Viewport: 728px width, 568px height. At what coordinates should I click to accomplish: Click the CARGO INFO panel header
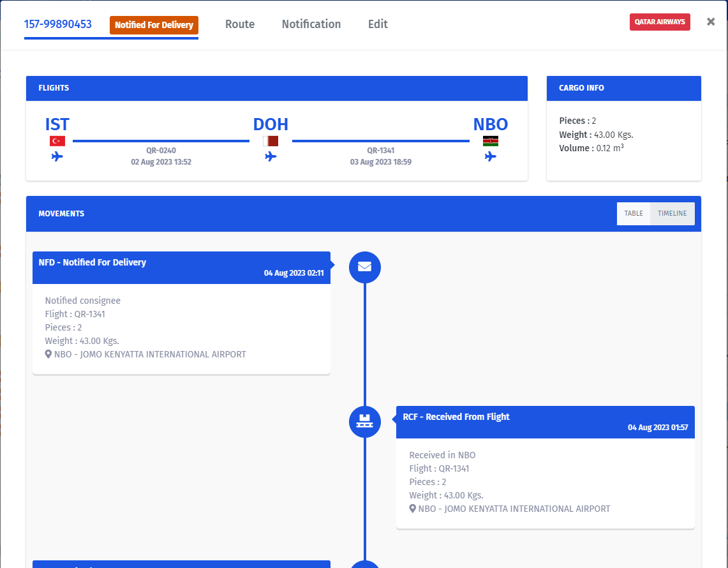pos(623,88)
